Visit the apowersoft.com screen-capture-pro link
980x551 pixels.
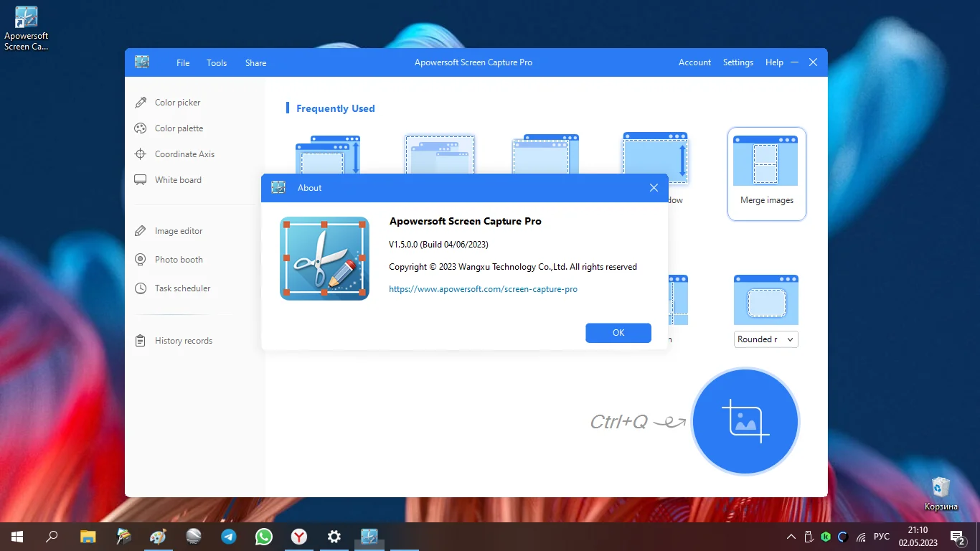(483, 289)
